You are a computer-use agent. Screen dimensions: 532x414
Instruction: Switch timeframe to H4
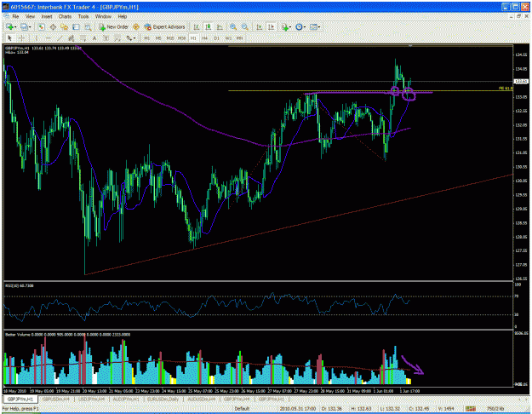[x=204, y=38]
